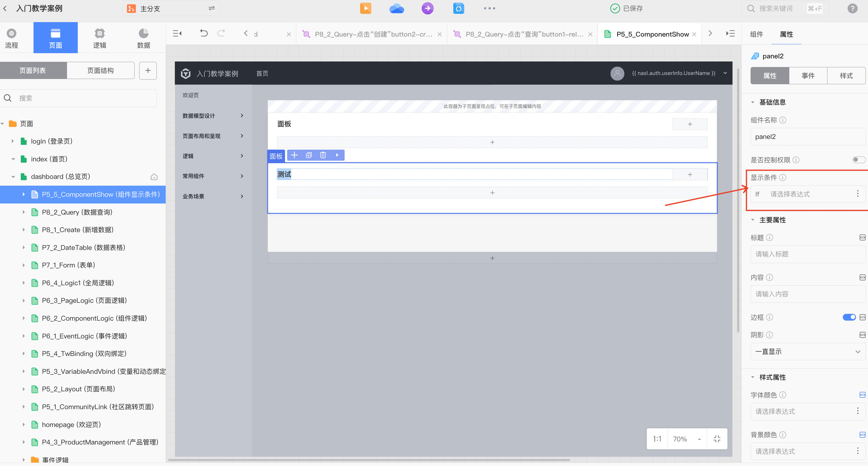Click the switch branch icon beside 主分支

[x=211, y=8]
